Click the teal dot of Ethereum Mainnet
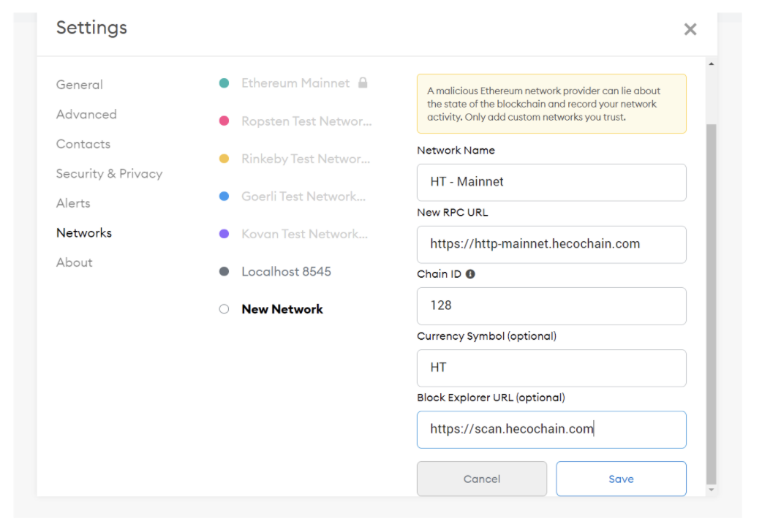Viewport: 762px width, 532px height. (x=224, y=83)
